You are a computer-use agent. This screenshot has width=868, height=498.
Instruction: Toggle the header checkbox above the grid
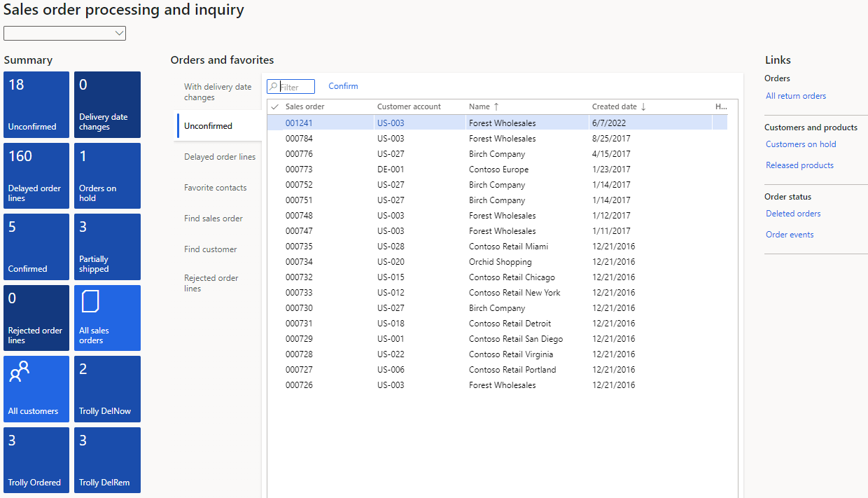tap(274, 106)
